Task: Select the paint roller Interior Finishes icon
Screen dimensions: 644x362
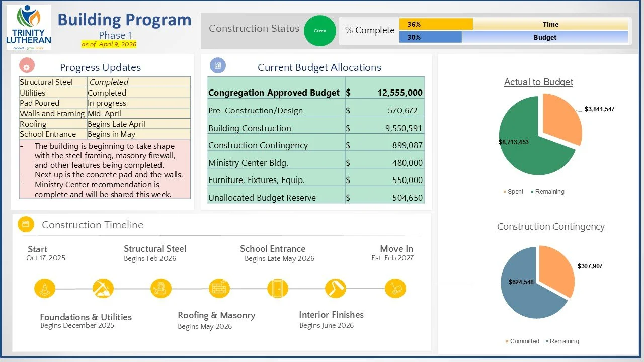Action: pos(336,288)
